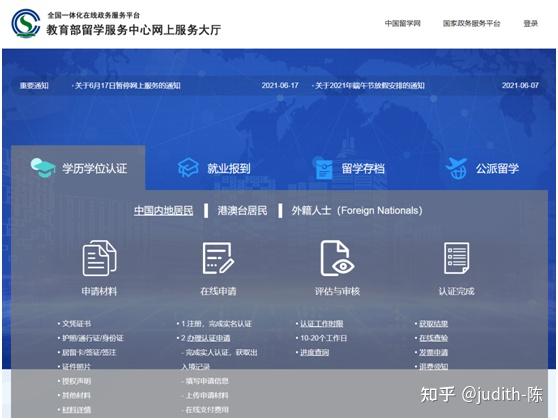
Task: Click the 公派留学 airplane globe icon
Action: tap(457, 168)
